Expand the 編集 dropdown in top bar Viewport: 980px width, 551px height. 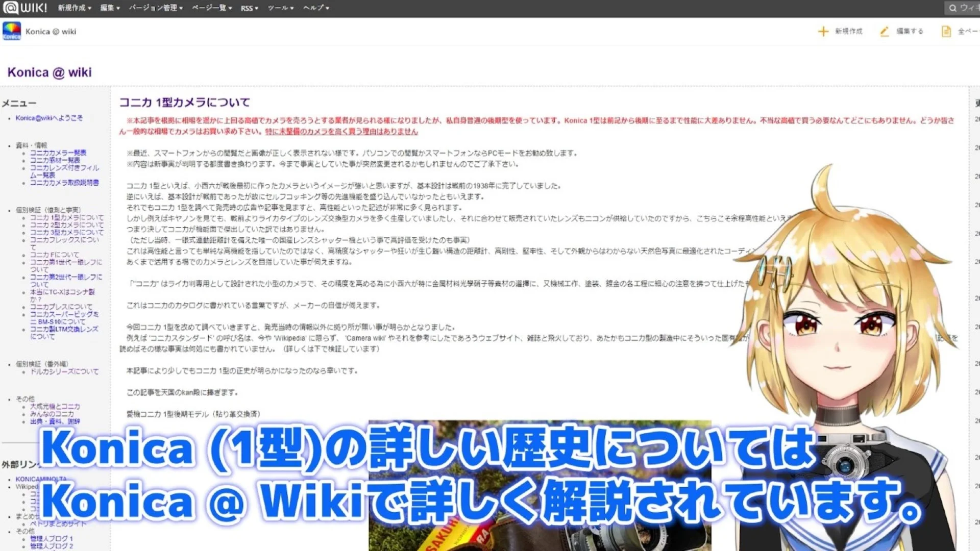pos(110,8)
